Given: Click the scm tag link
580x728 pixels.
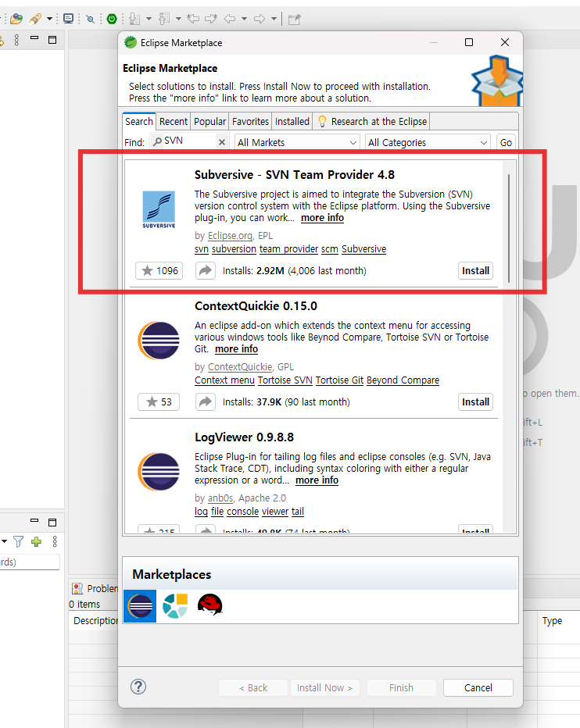Looking at the screenshot, I should click(x=330, y=249).
